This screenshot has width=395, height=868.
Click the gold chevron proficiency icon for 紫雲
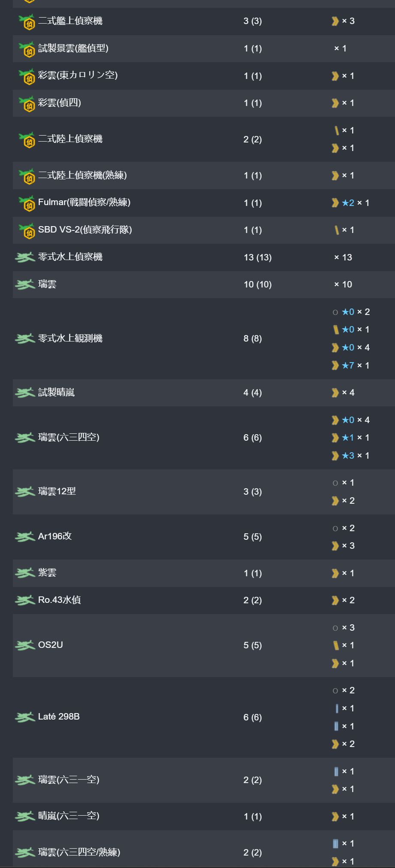click(335, 573)
